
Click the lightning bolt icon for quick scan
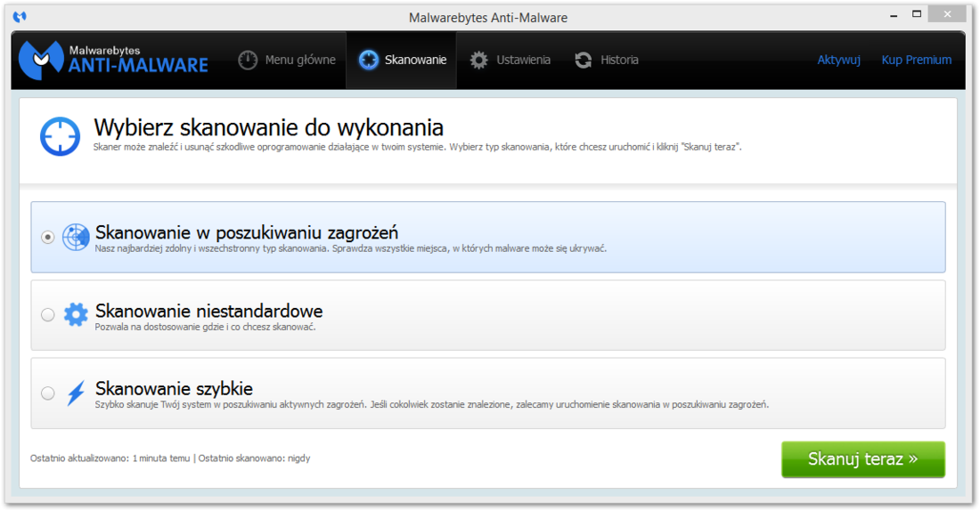[x=77, y=393]
